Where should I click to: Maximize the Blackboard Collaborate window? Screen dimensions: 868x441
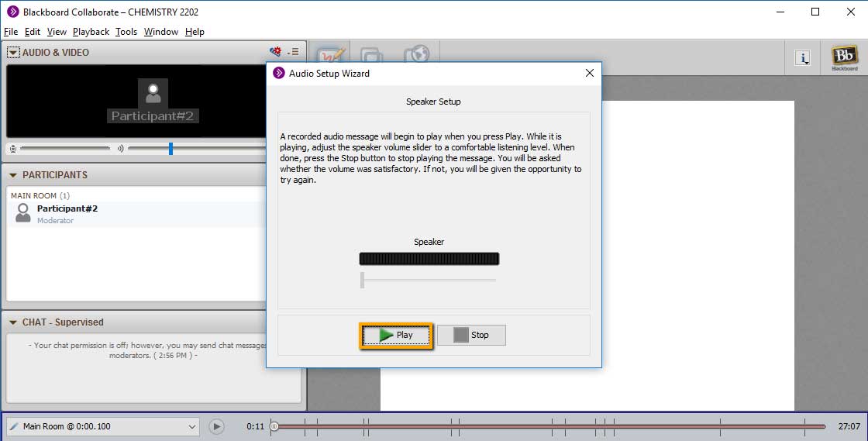click(x=815, y=12)
